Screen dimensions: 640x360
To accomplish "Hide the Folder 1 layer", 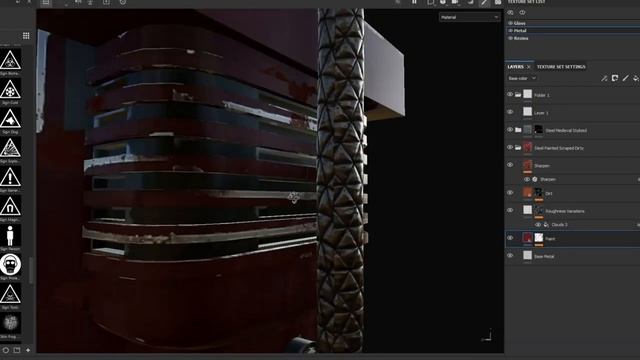I will (x=510, y=94).
